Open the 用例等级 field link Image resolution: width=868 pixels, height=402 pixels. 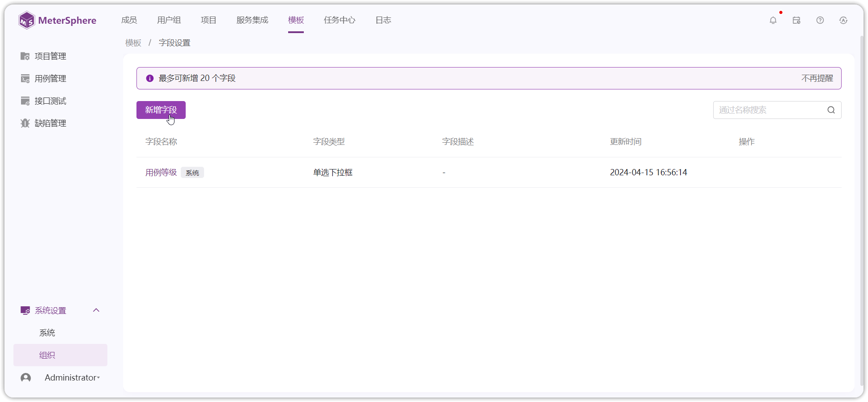161,172
